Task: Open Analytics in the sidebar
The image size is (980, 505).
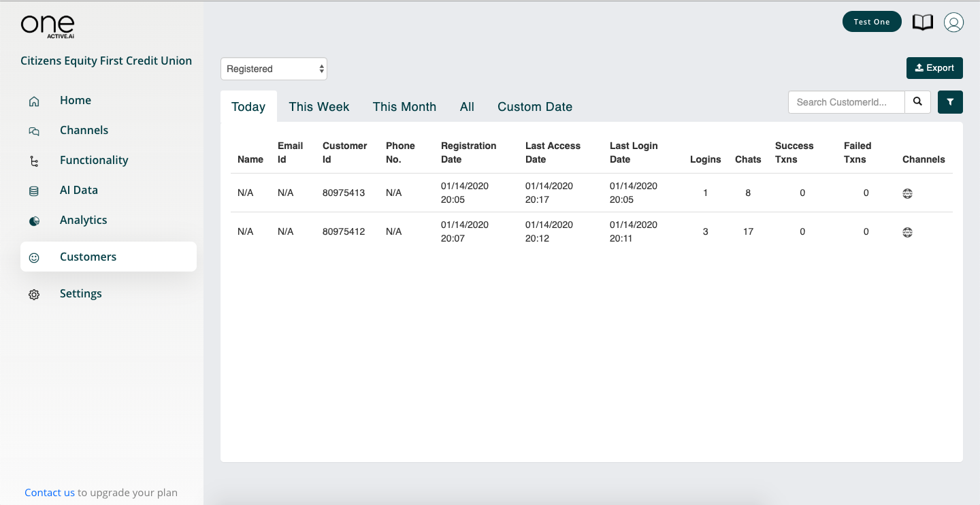Action: point(83,220)
